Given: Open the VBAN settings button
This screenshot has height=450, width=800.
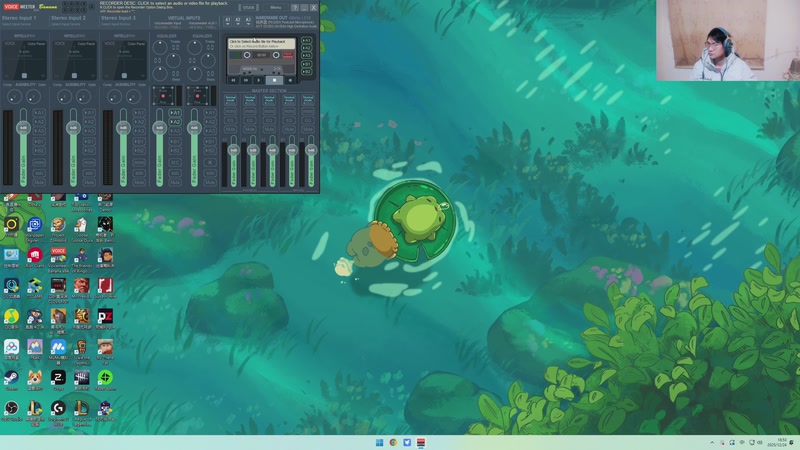Looking at the screenshot, I should pyautogui.click(x=248, y=7).
